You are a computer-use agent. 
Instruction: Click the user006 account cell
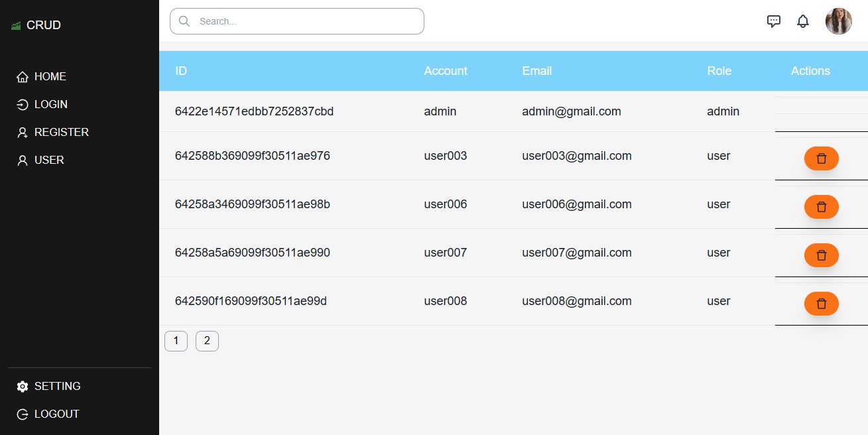(446, 204)
